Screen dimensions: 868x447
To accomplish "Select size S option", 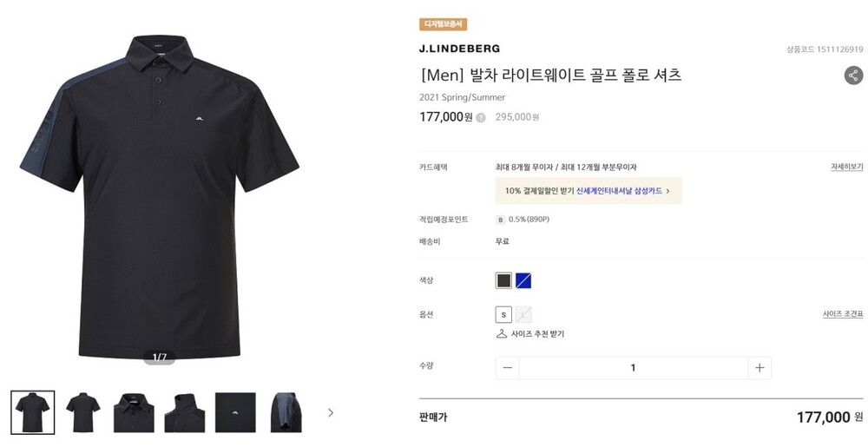I will point(503,315).
